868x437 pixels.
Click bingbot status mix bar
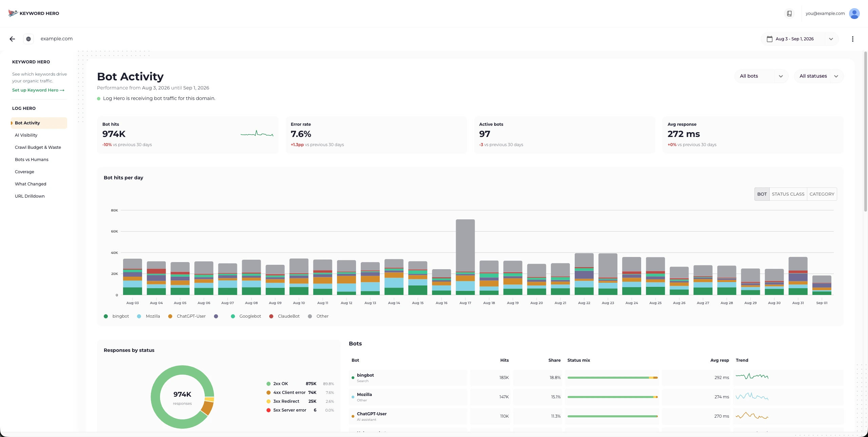tap(612, 378)
